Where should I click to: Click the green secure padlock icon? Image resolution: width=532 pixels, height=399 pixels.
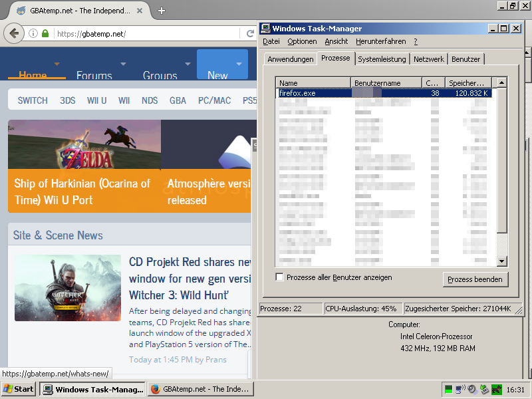[x=45, y=33]
